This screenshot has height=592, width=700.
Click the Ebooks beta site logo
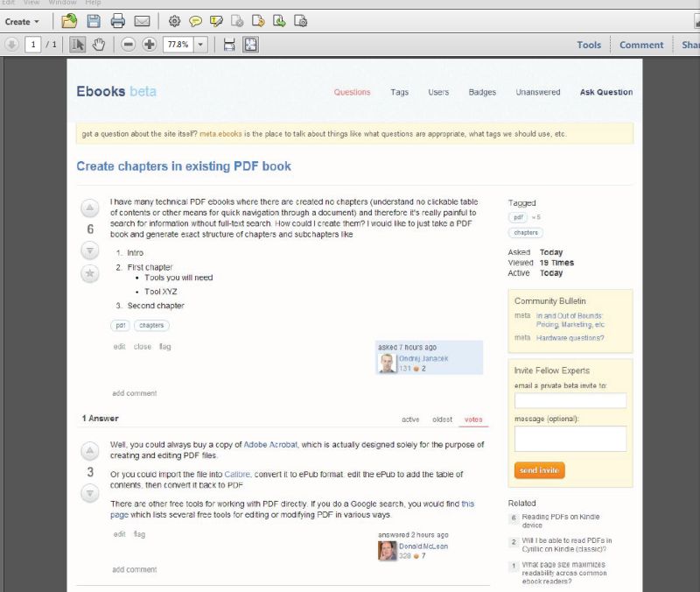tap(116, 91)
